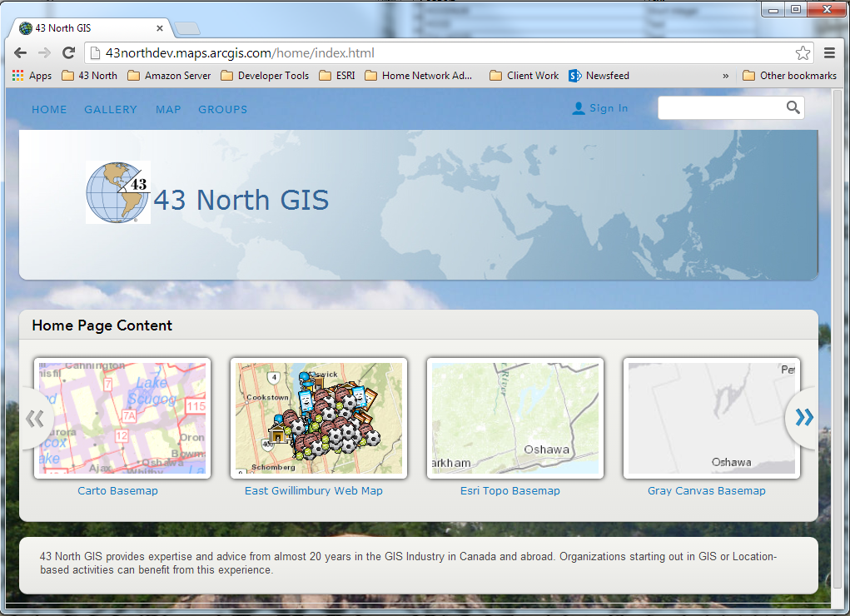Show previous items with the left carousel arrow
This screenshot has width=850, height=616.
[36, 418]
